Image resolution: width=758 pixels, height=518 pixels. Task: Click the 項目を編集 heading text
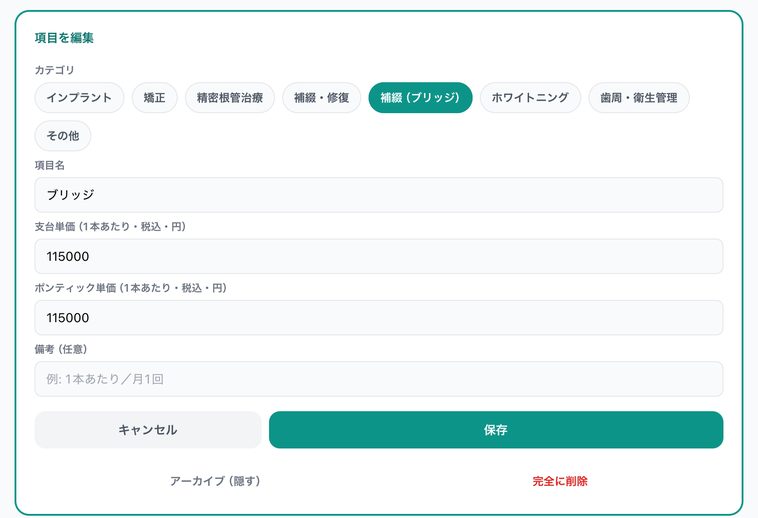coord(64,38)
